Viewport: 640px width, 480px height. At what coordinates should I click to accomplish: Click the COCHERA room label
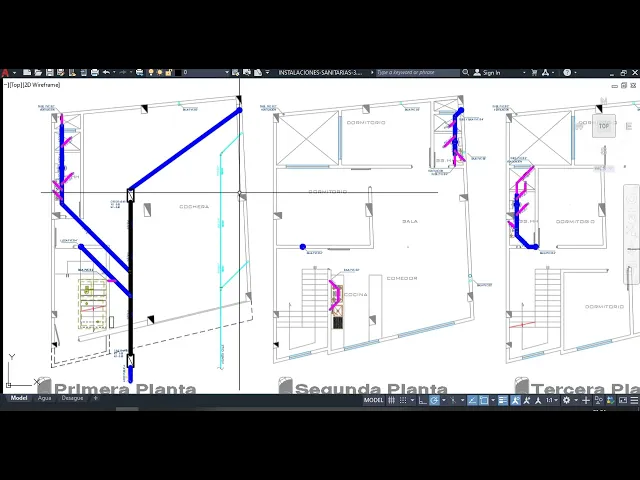point(194,207)
